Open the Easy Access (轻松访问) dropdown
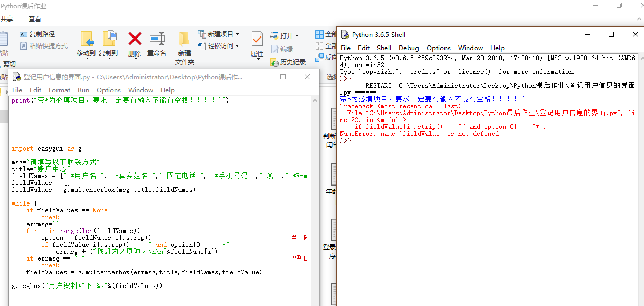This screenshot has height=306, width=644. click(219, 46)
